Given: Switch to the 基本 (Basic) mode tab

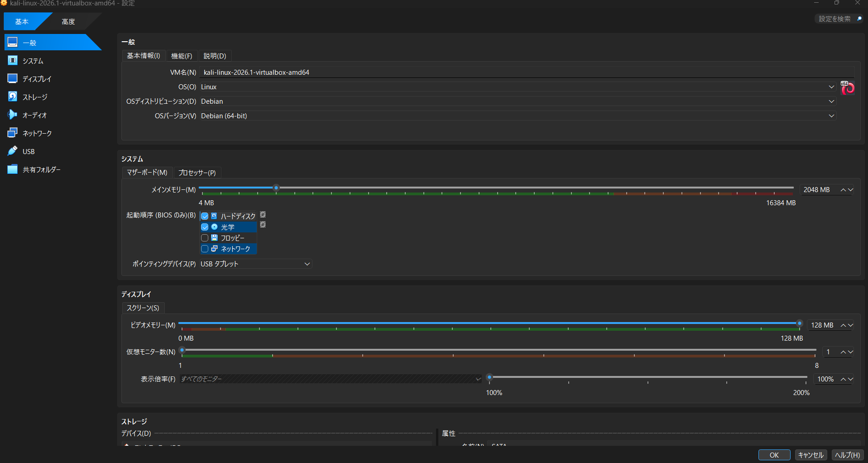Looking at the screenshot, I should tap(22, 21).
